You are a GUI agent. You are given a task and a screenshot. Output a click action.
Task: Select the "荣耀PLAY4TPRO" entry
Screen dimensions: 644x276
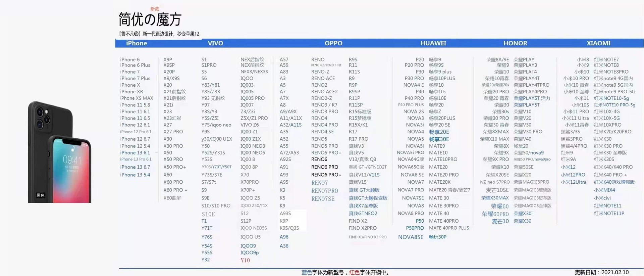click(x=531, y=85)
